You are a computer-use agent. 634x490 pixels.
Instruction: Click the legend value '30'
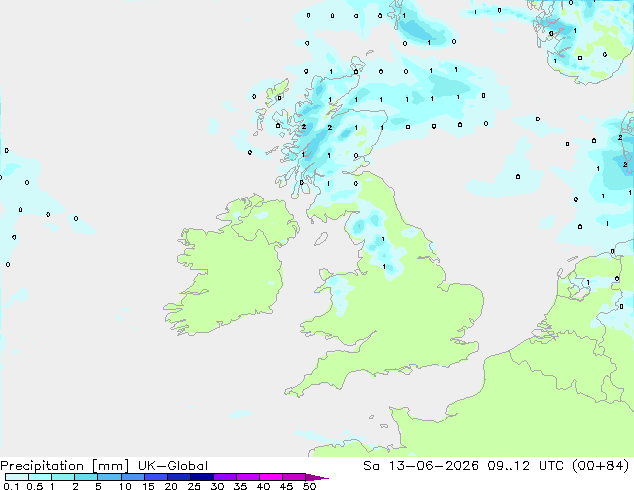coord(217,486)
